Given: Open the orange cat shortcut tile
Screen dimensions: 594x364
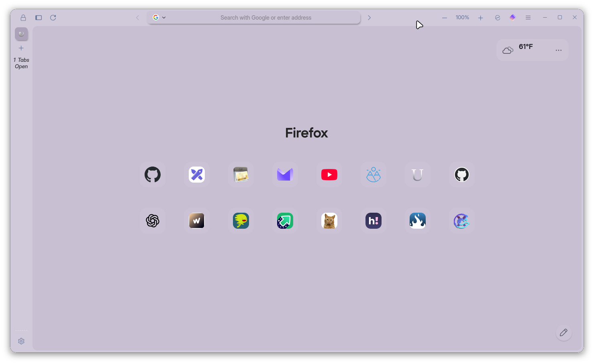Looking at the screenshot, I should [x=329, y=221].
